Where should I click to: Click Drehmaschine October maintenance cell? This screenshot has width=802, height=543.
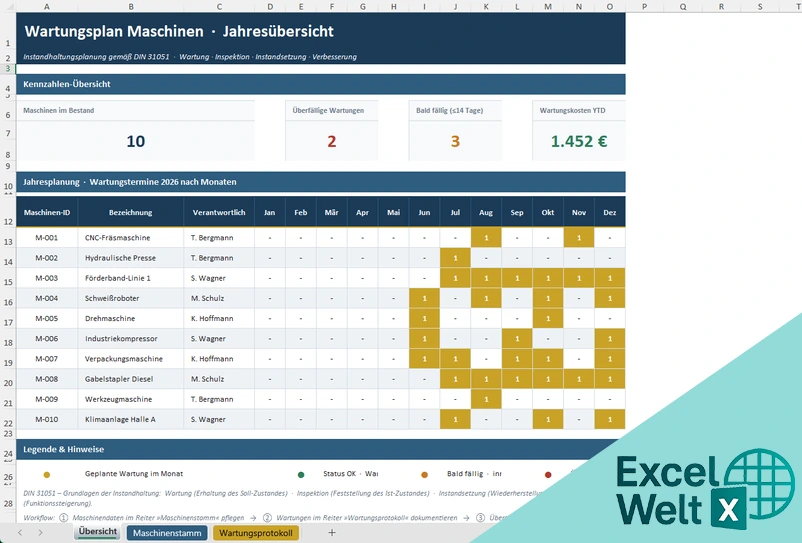(x=548, y=319)
